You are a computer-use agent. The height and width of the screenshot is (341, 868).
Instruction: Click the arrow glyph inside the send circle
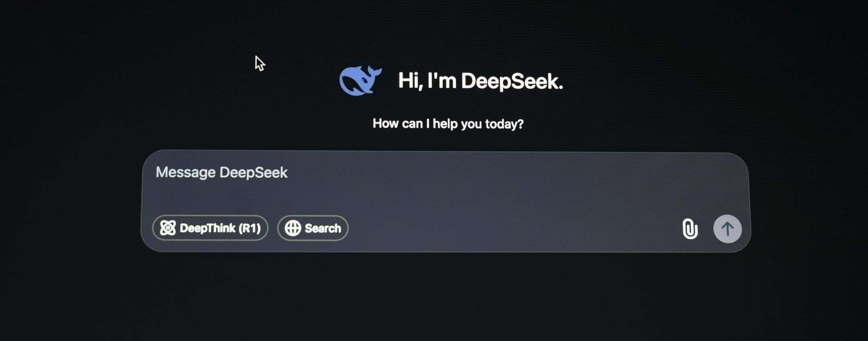[727, 229]
